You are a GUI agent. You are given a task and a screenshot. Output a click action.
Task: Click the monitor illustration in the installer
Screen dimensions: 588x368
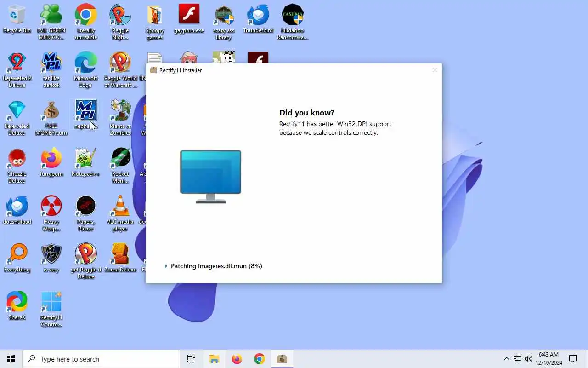(x=210, y=177)
